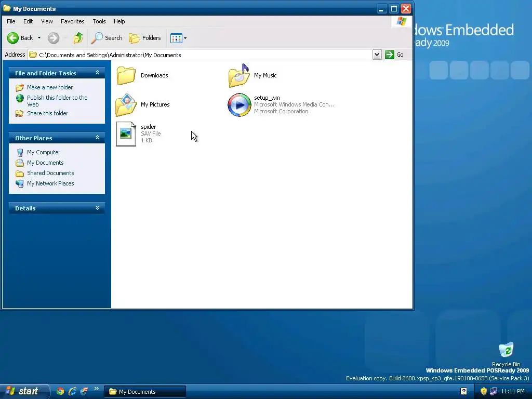Click the Windows flag logo in menu bar

coord(402,21)
